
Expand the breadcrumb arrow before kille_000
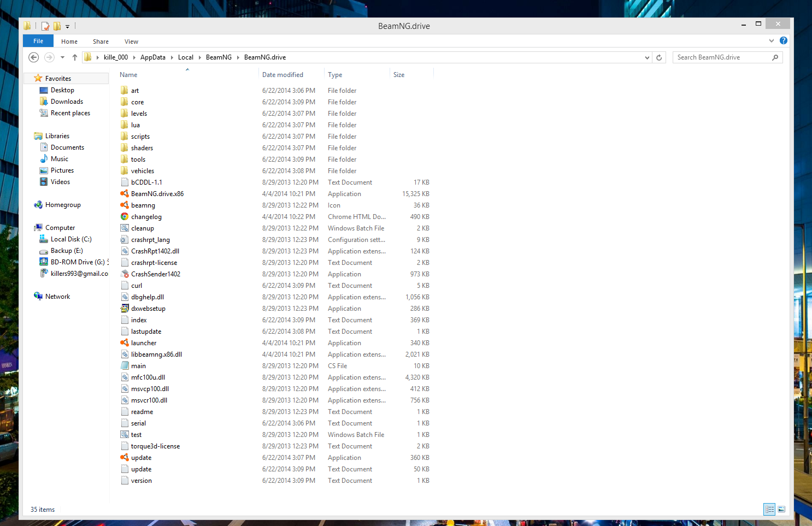pos(97,57)
